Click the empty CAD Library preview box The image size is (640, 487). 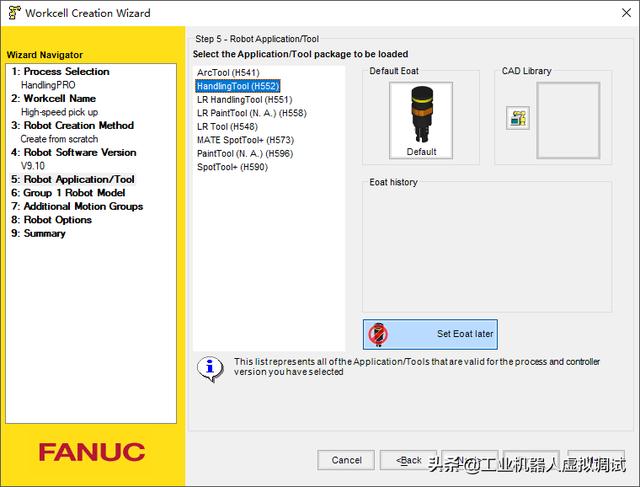568,120
